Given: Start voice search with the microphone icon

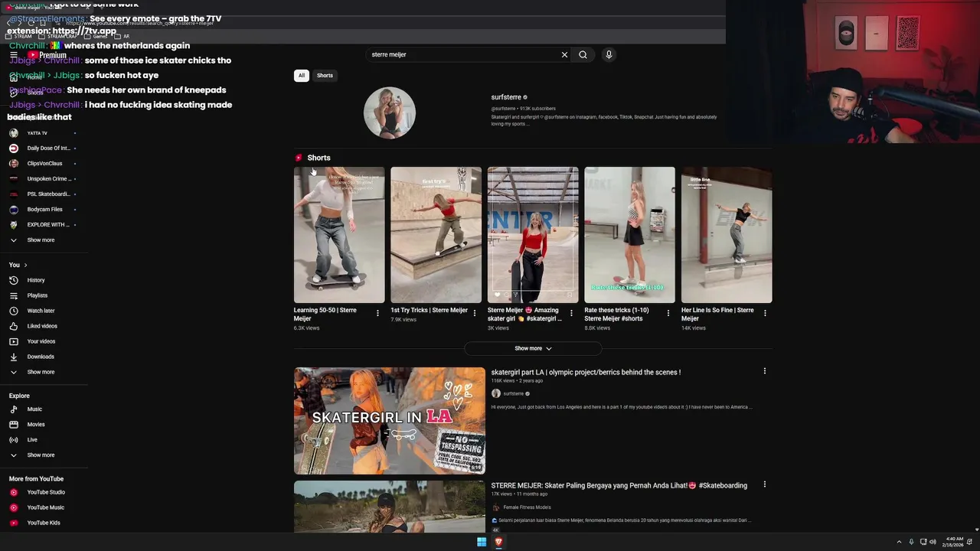Looking at the screenshot, I should coord(609,55).
